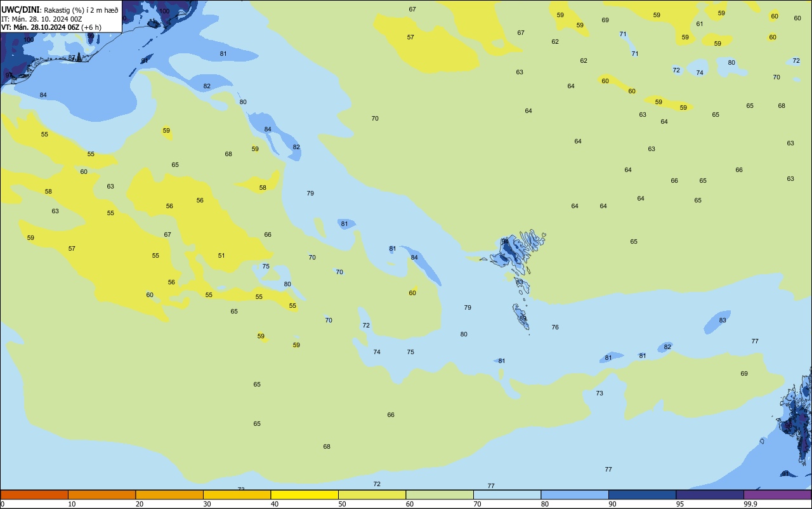Click the humidity value 89 near islands
812x509 pixels.
point(523,319)
